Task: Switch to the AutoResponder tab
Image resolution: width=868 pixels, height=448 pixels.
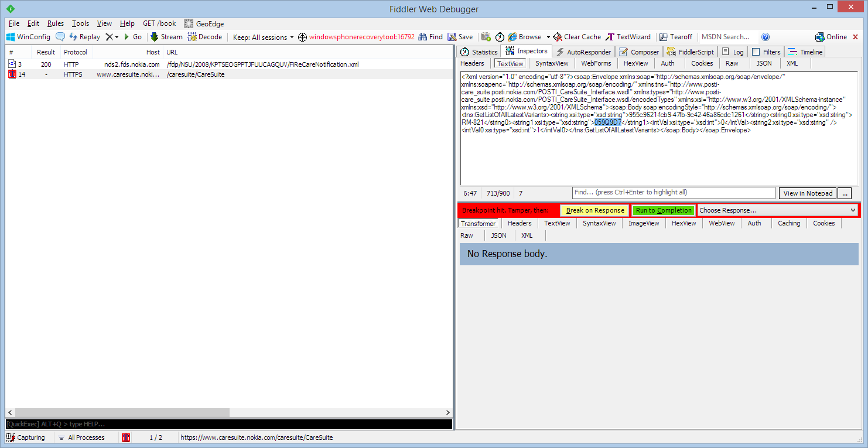Action: [x=583, y=52]
